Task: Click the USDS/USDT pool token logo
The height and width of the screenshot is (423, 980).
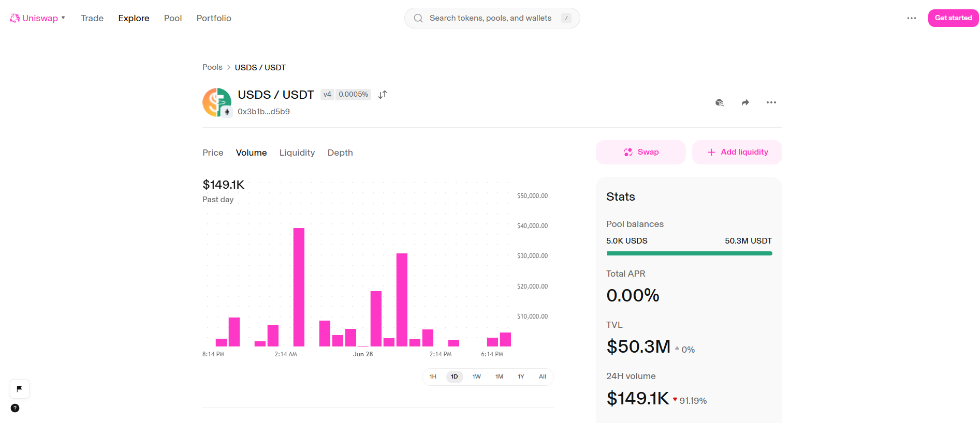Action: point(217,102)
